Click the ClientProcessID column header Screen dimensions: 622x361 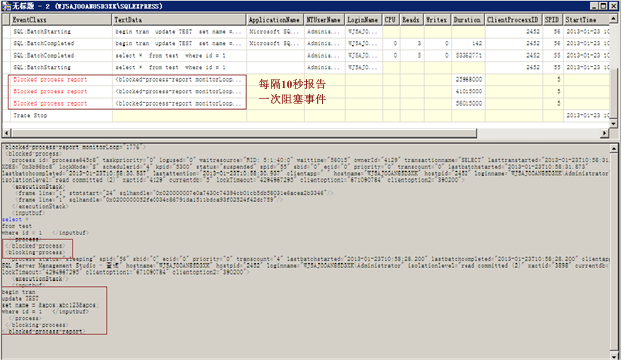pos(513,19)
